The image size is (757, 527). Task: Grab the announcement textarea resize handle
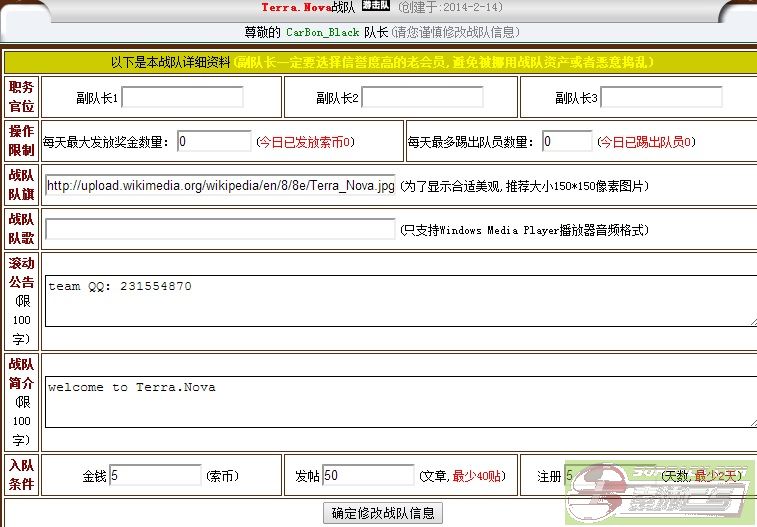click(752, 321)
